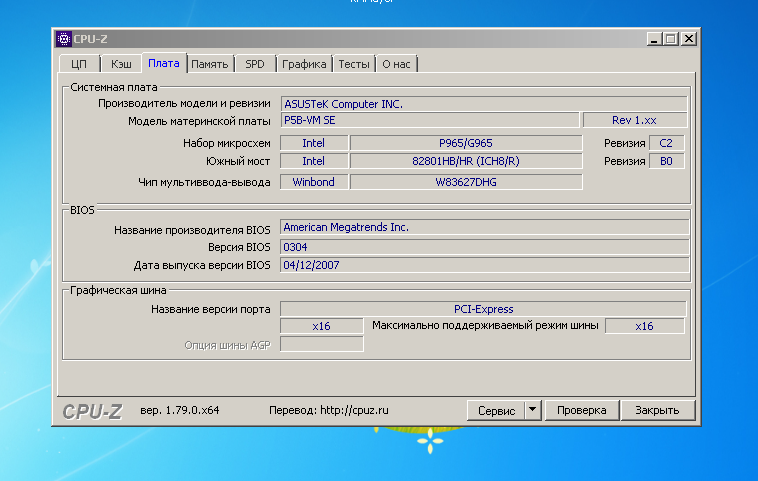Click the BIOS version 0304 field
The width and height of the screenshot is (758, 481).
pyautogui.click(x=484, y=247)
